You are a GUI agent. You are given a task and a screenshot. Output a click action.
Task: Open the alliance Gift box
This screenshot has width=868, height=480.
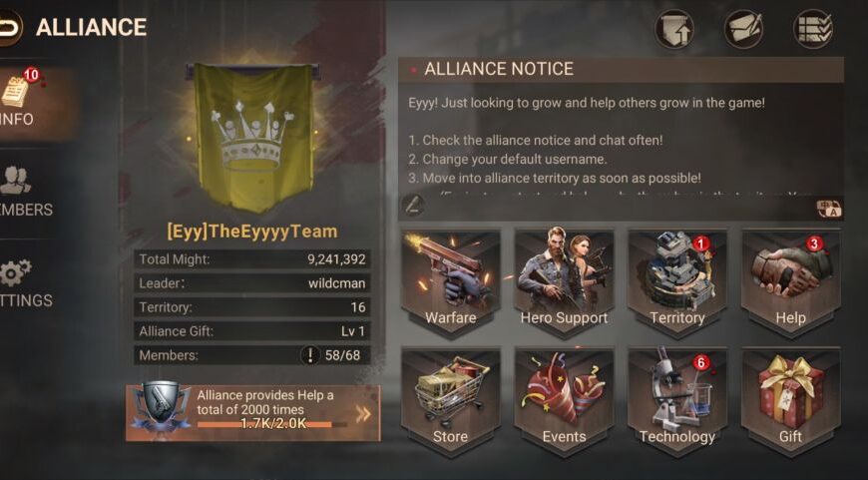[790, 401]
